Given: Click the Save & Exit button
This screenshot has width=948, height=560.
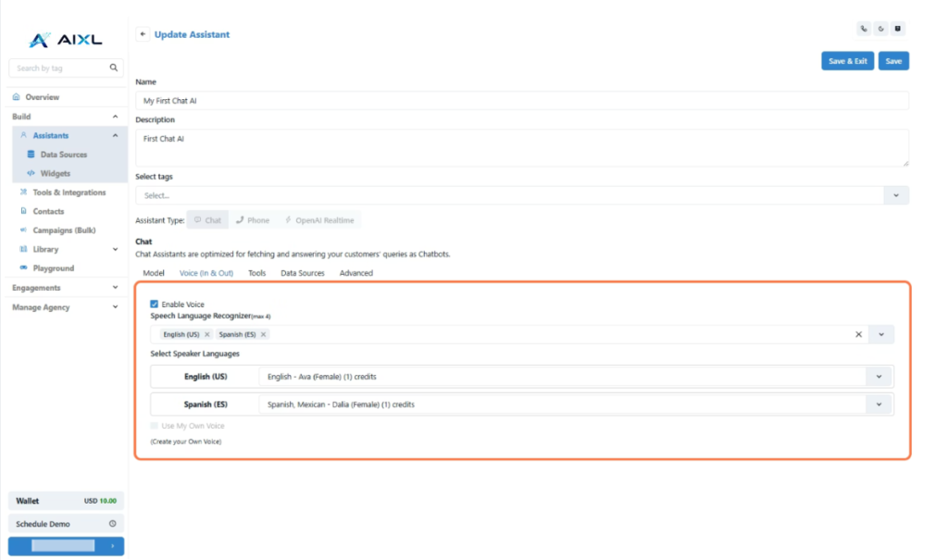Looking at the screenshot, I should coord(847,61).
